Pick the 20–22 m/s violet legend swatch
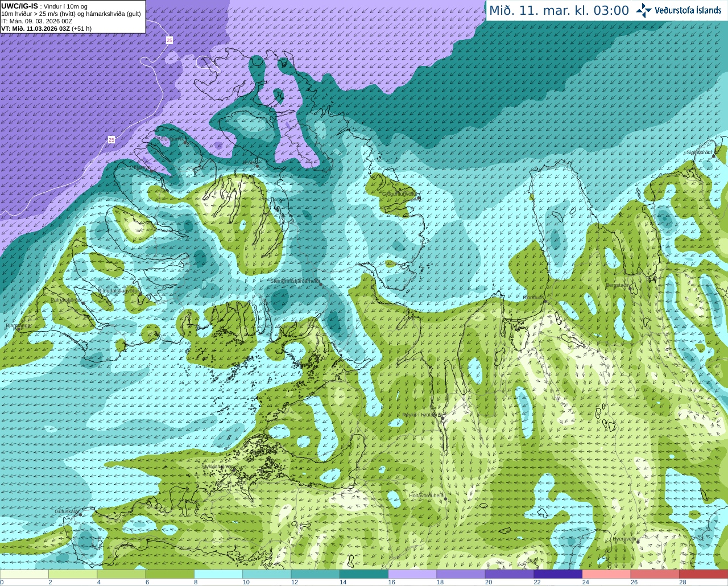 click(510, 574)
